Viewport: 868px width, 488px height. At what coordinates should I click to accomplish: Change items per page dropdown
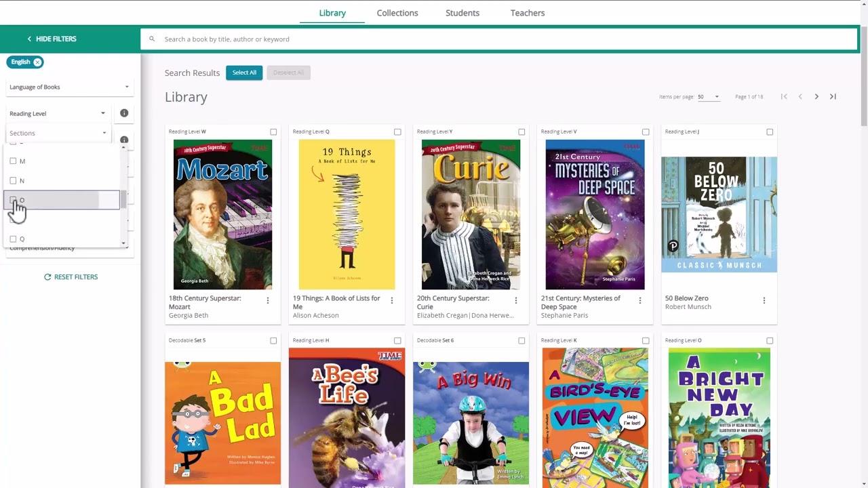(x=709, y=97)
